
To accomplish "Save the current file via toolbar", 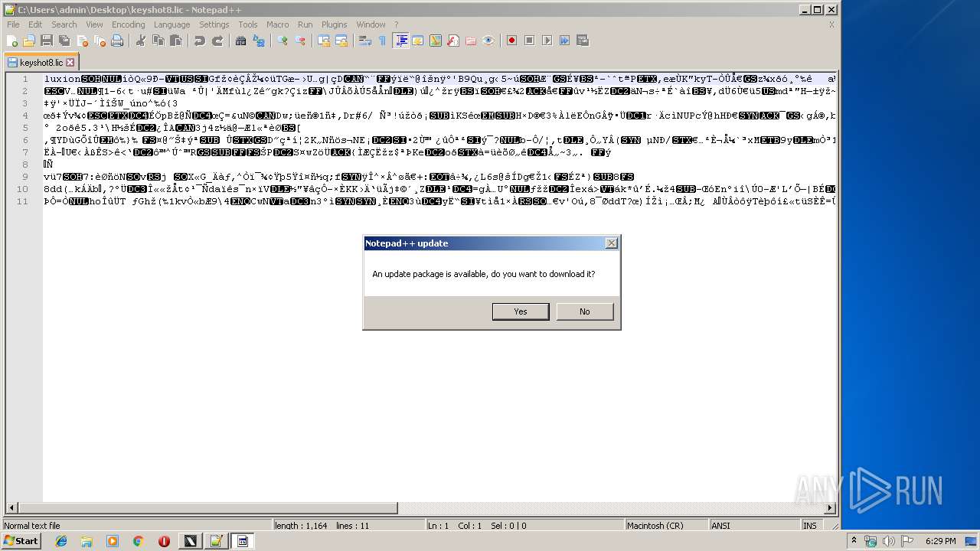I will (x=47, y=41).
